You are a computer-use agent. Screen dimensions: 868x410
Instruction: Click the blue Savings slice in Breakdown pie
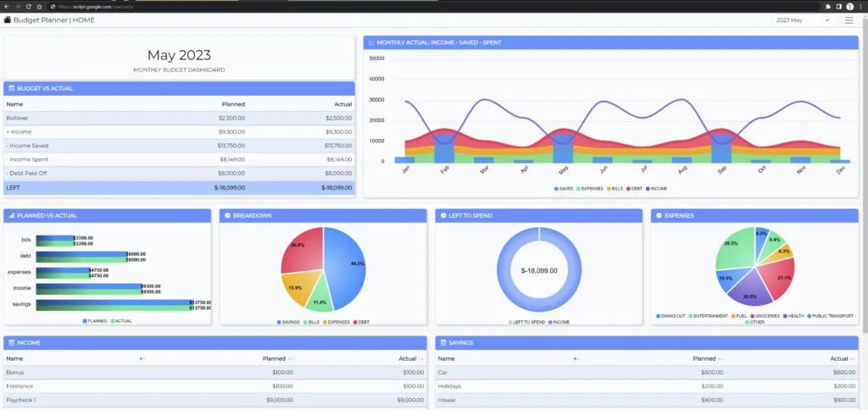click(x=348, y=267)
